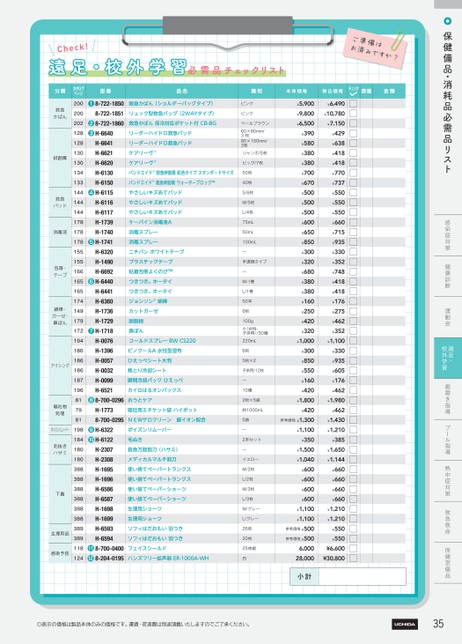Check the box for H-6320 white tape

tap(353, 252)
